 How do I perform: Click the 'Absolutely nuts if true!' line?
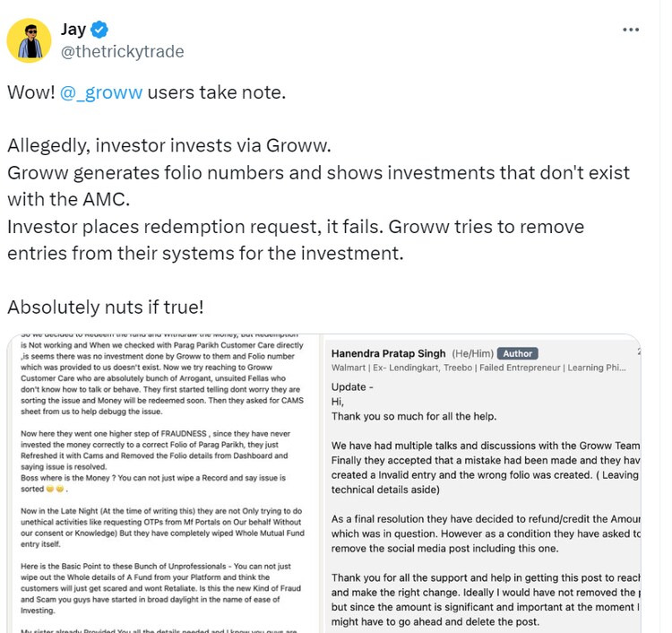[106, 307]
